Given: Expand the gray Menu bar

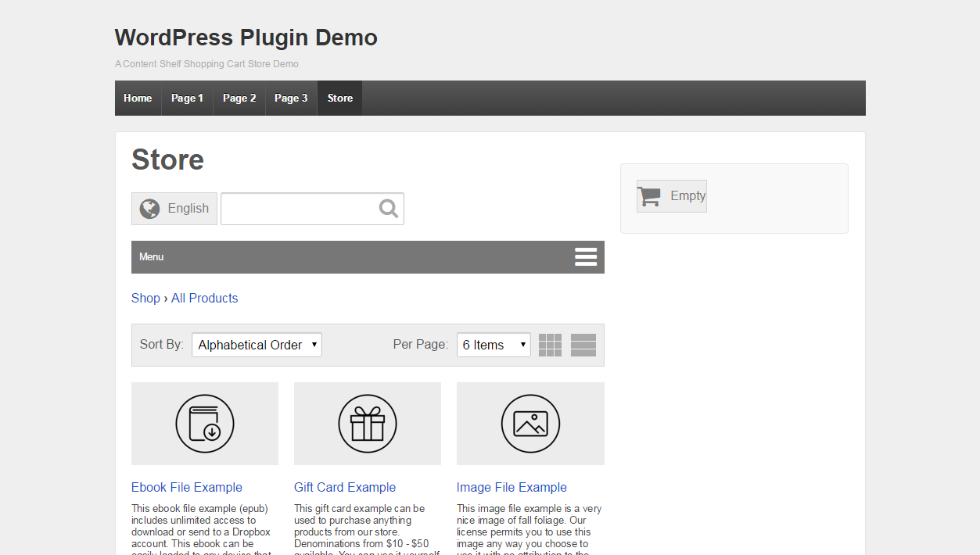Looking at the screenshot, I should point(368,257).
